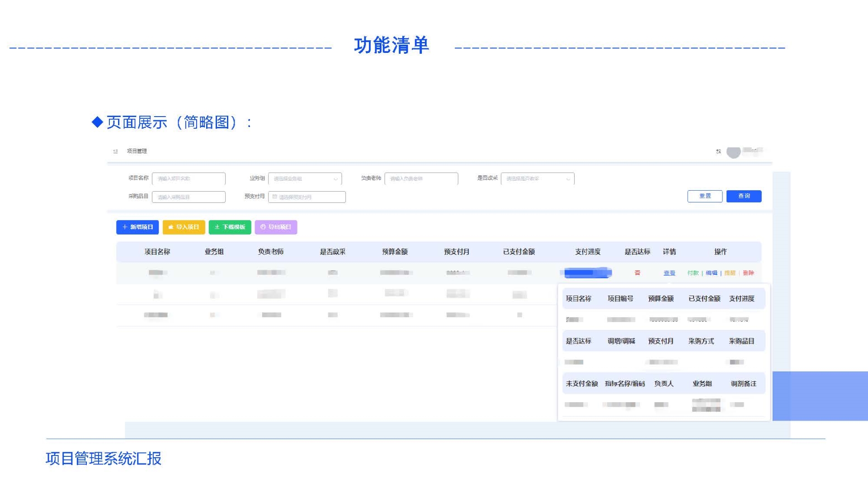The width and height of the screenshot is (868, 488).
Task: Click the user avatar in header
Action: [733, 152]
